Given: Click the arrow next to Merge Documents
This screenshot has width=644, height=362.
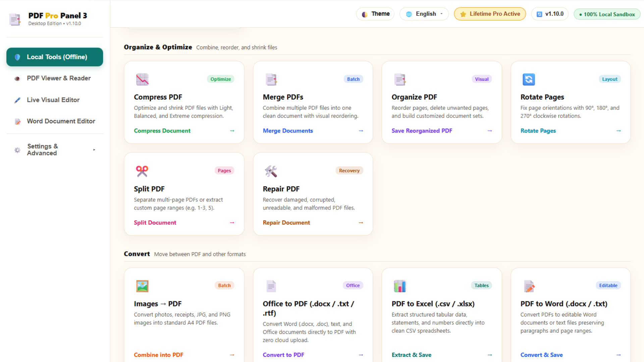Looking at the screenshot, I should pyautogui.click(x=361, y=131).
